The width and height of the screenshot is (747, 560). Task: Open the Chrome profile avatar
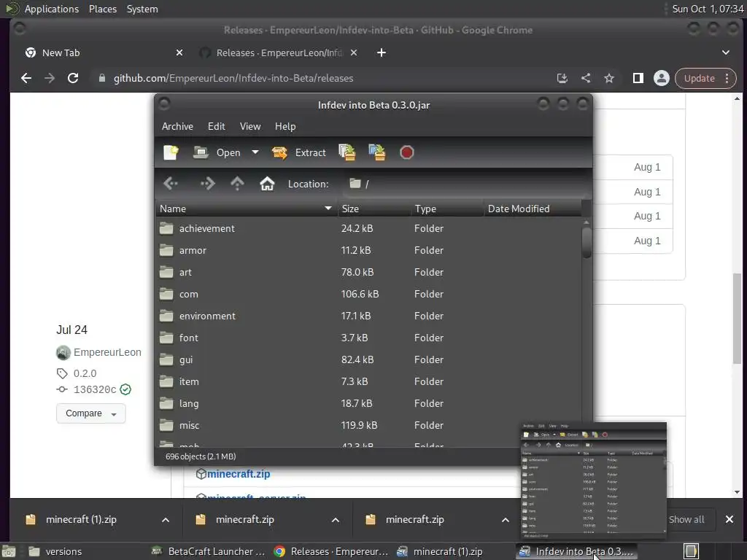[x=661, y=78]
